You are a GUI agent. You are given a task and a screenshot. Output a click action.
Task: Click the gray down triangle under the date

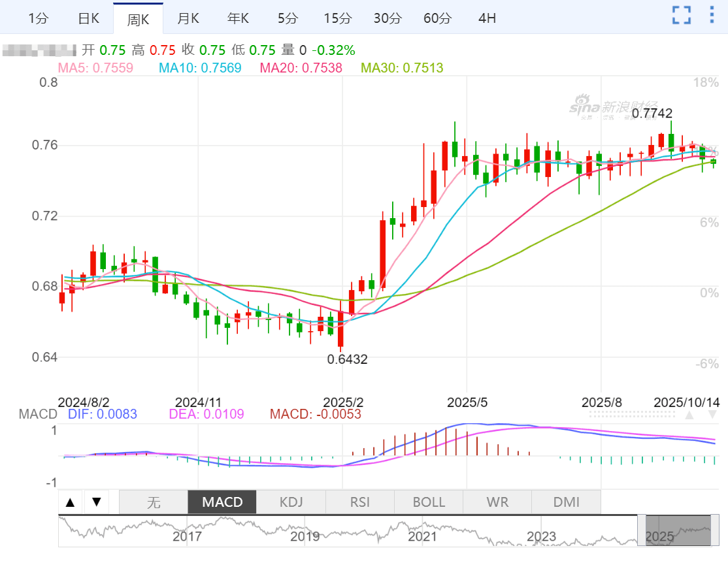pyautogui.click(x=712, y=415)
